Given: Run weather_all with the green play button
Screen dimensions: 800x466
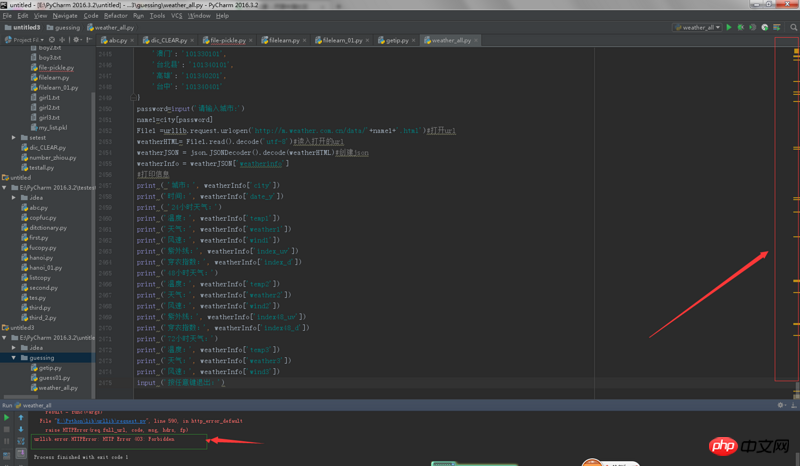Looking at the screenshot, I should click(x=729, y=28).
